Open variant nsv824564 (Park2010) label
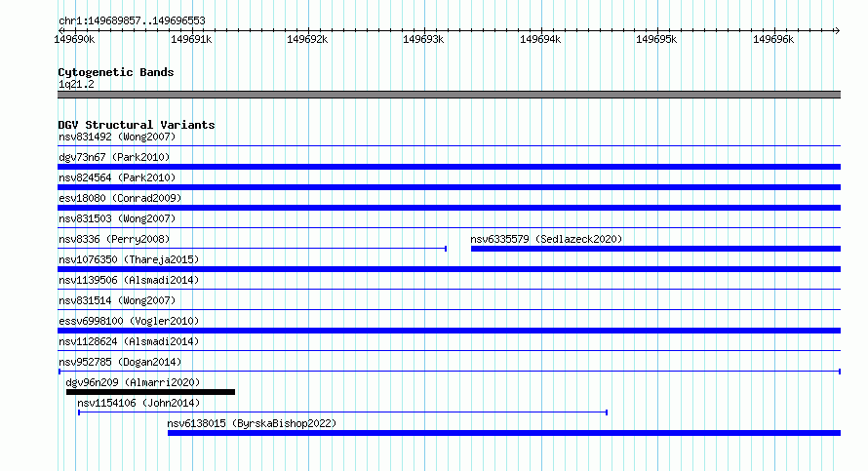868x471 pixels. point(117,177)
